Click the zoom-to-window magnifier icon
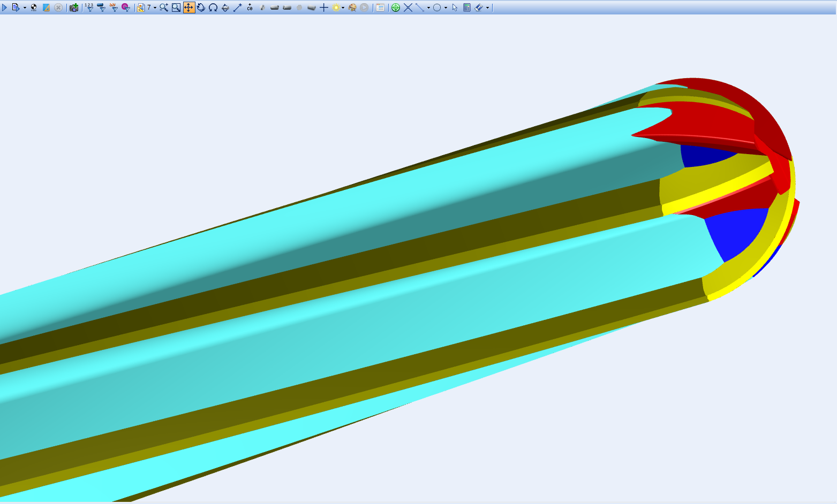The image size is (837, 504). pos(176,7)
